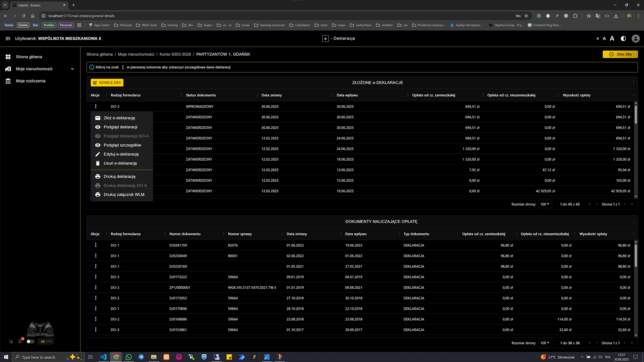The image size is (644, 362).
Task: Open actions menu for WPROWADZONY DO-3 row
Action: [96, 107]
